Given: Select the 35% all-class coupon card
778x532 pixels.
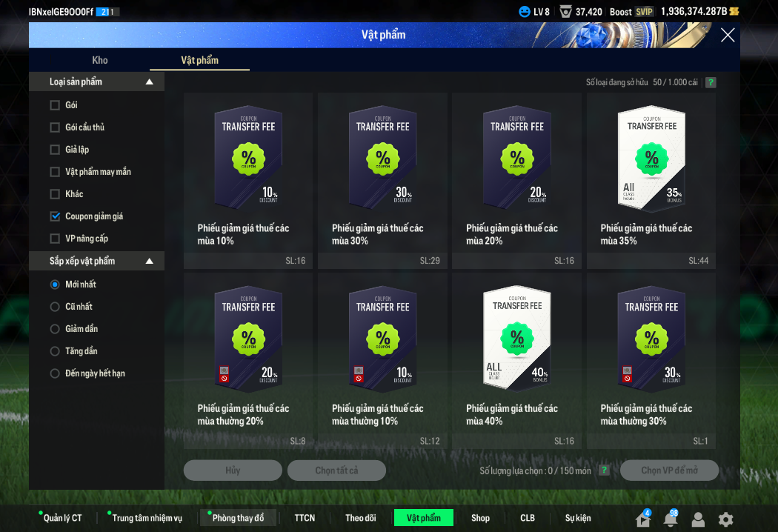Looking at the screenshot, I should 651,179.
